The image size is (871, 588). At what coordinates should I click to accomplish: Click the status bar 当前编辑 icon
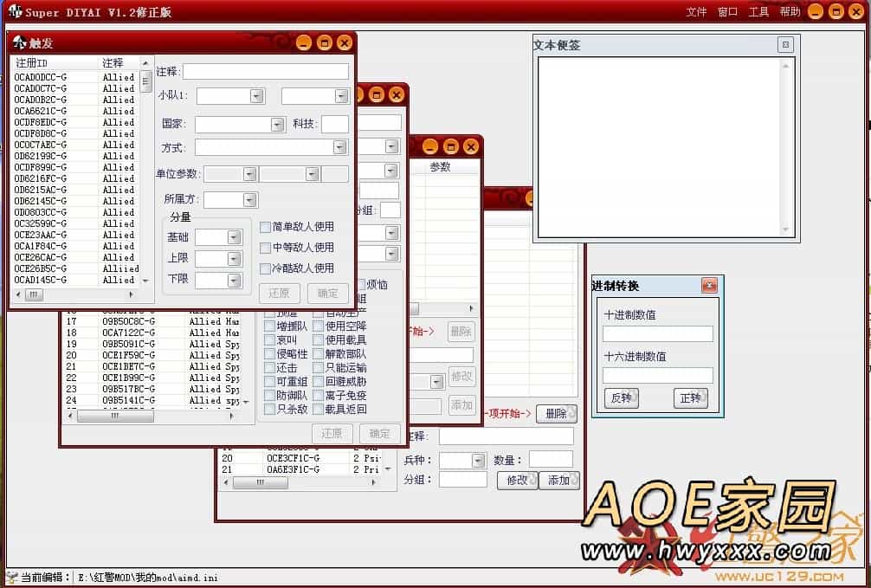pyautogui.click(x=11, y=577)
